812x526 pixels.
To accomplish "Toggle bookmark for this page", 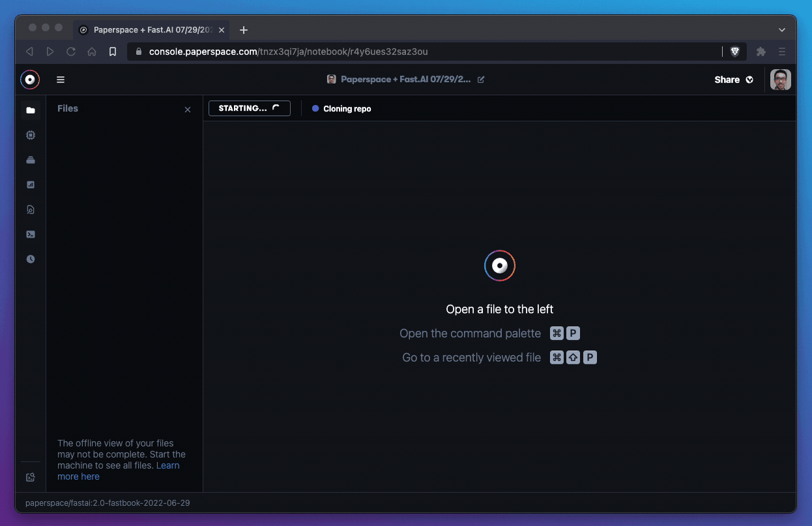I will [x=113, y=51].
